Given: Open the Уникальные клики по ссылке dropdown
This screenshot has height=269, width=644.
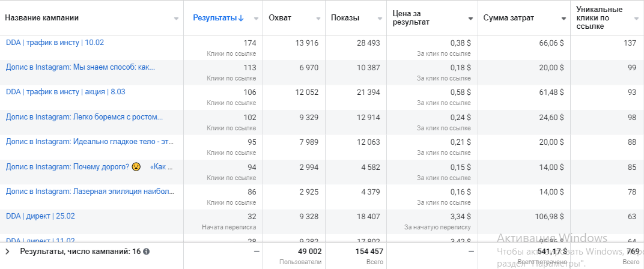Looking at the screenshot, I should point(636,19).
